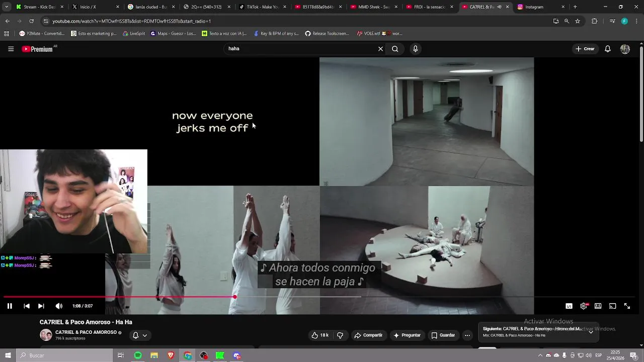Screen dimensions: 644x362
Task: Clear the search text with X
Action: (x=380, y=49)
